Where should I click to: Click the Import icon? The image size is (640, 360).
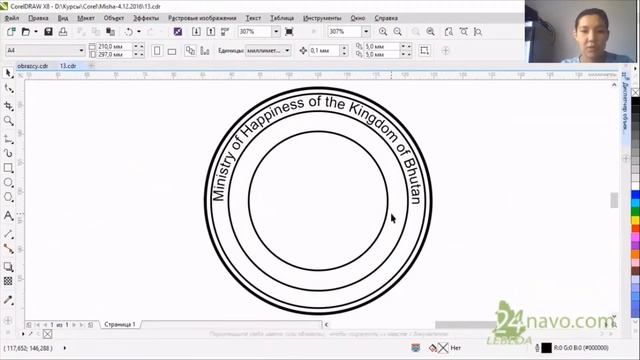(196, 31)
